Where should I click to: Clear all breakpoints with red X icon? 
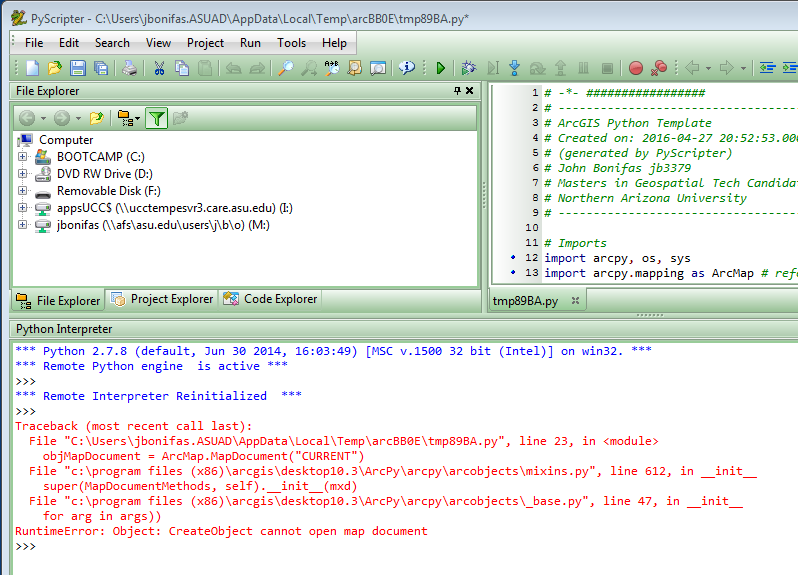click(x=659, y=68)
